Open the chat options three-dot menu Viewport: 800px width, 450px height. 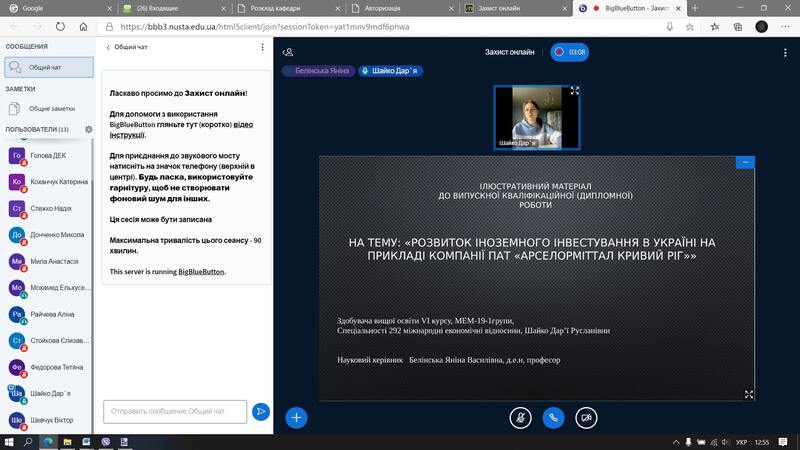(x=262, y=47)
